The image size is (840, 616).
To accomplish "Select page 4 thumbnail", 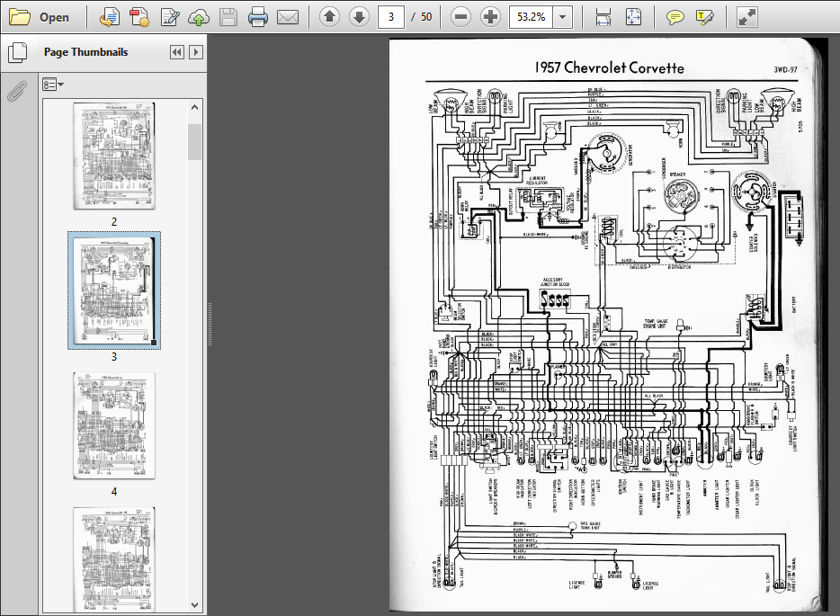I will coord(114,425).
